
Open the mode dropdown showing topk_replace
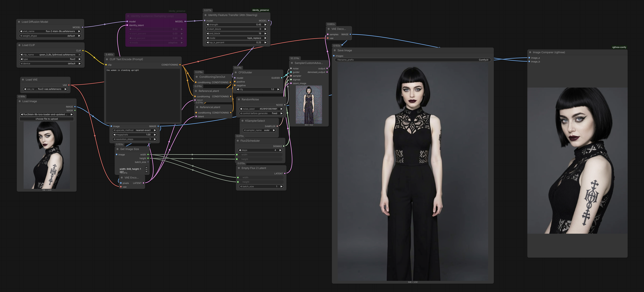click(237, 38)
